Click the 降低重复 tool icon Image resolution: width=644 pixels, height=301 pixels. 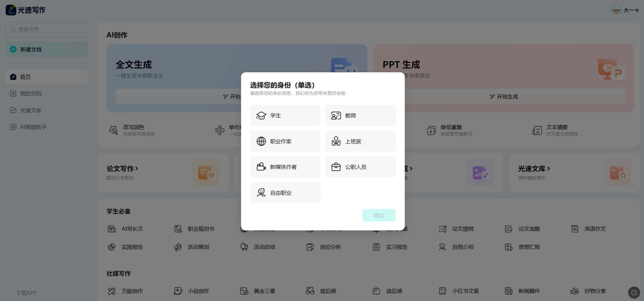431,130
